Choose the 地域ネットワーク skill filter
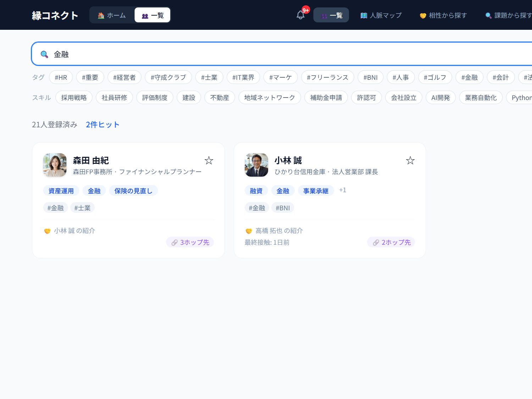 click(x=270, y=98)
